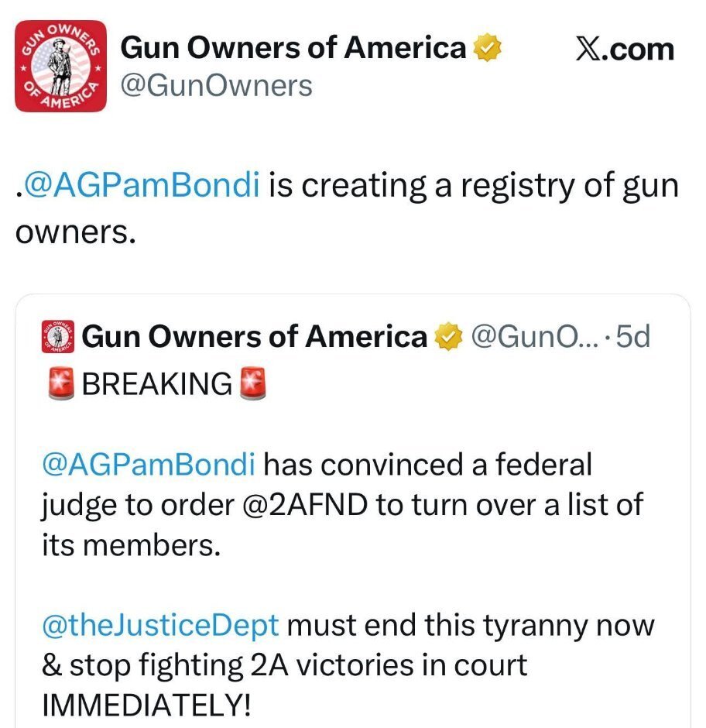Click the 5d timestamp on the quoted post

[632, 336]
